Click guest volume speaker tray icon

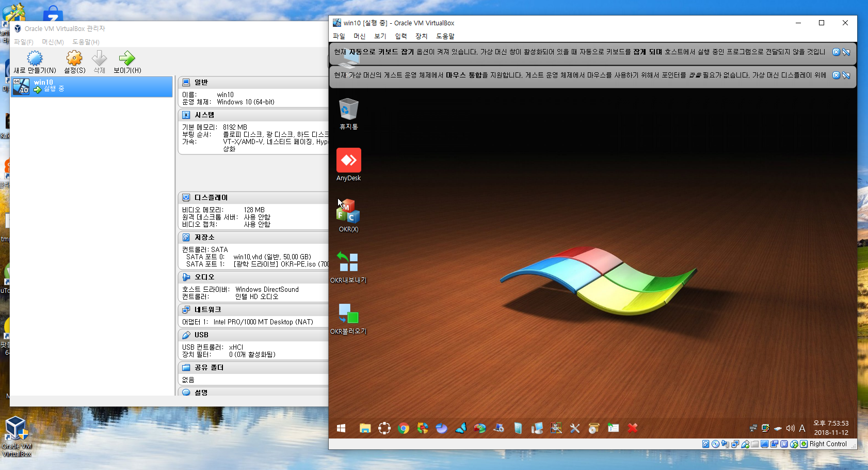tap(790, 428)
